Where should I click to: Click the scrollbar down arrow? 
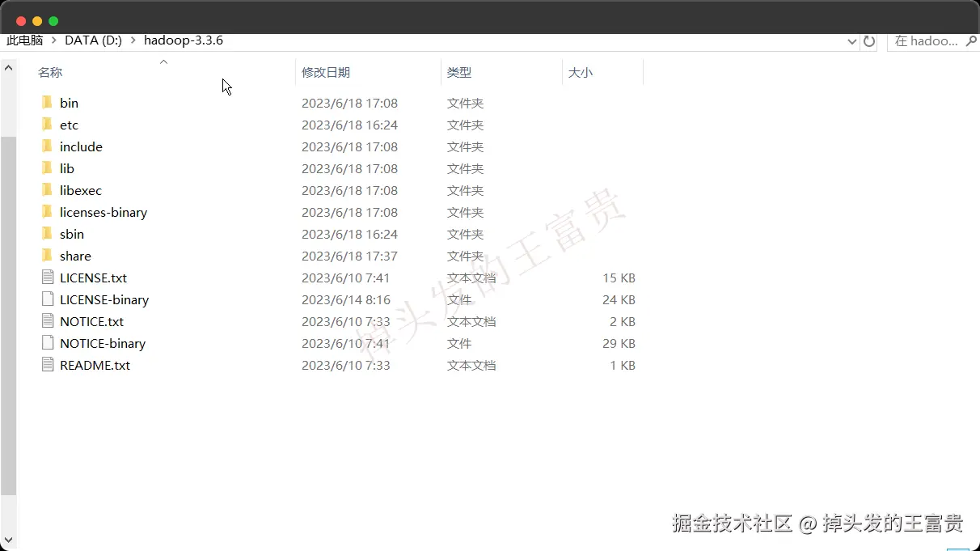(8, 540)
